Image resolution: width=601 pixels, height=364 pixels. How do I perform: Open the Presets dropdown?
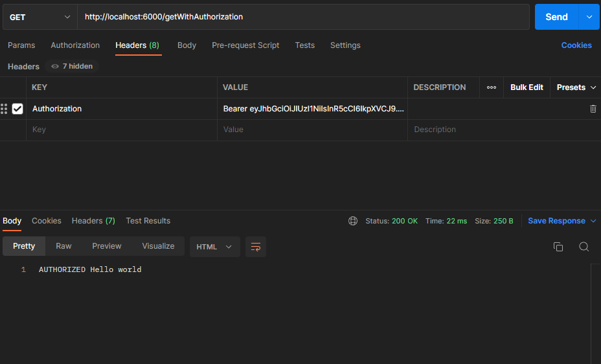pos(576,87)
